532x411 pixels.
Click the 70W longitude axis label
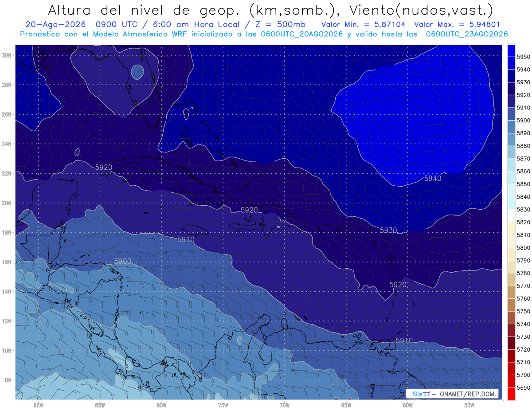[285, 405]
